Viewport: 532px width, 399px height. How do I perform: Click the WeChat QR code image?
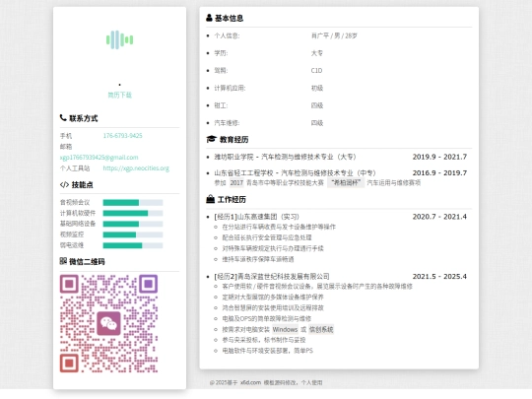pos(109,324)
